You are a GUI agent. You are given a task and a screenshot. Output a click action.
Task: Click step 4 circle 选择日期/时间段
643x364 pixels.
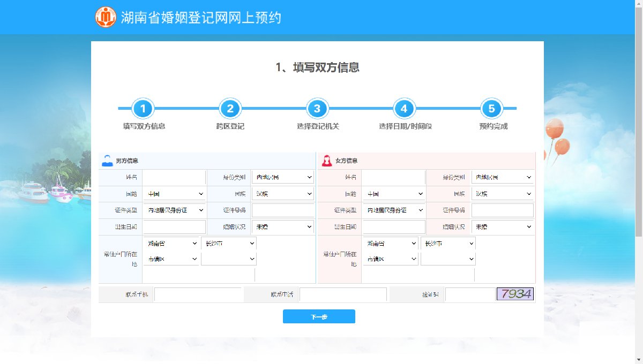point(404,109)
